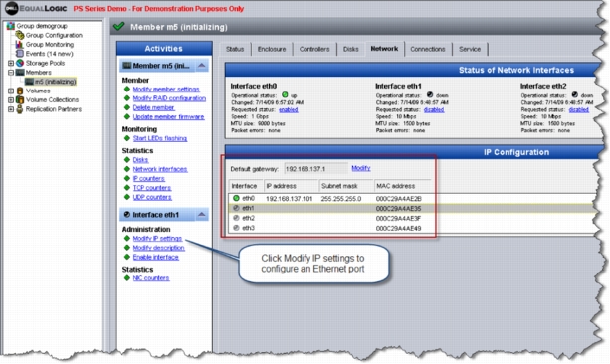Click Modify RAID configuration link
The image size is (610, 364).
[169, 98]
